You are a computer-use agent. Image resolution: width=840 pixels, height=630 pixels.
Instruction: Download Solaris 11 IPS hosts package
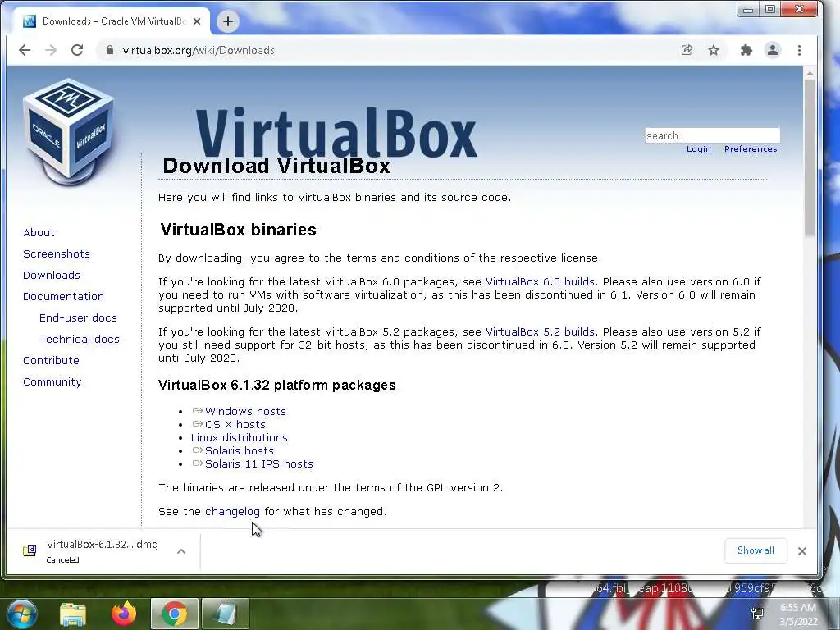pyautogui.click(x=258, y=464)
